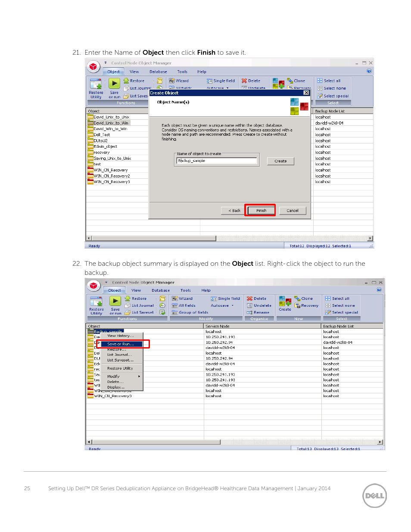Close the Create Object dialog with its X
Viewport: 411px width, 532px height.
pyautogui.click(x=306, y=93)
